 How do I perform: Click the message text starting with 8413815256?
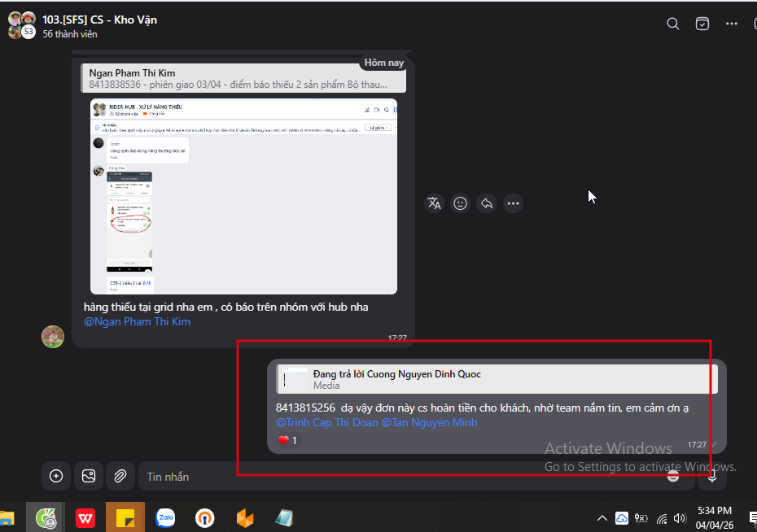[482, 408]
